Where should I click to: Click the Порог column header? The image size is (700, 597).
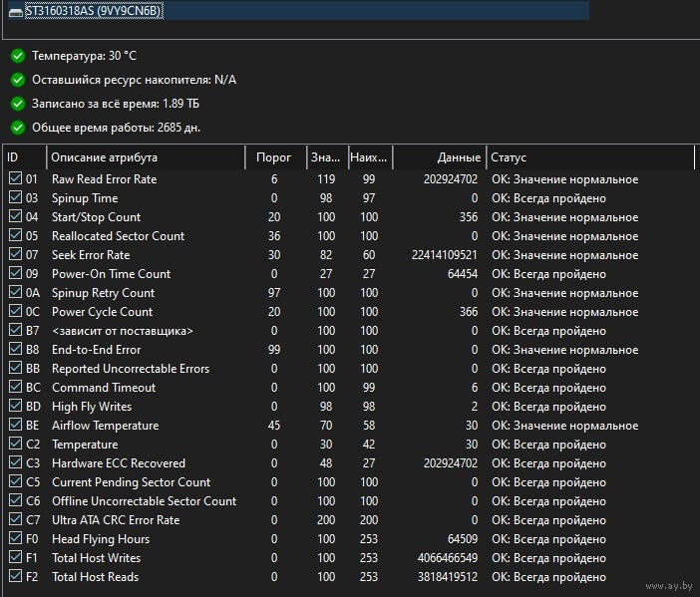click(x=274, y=157)
